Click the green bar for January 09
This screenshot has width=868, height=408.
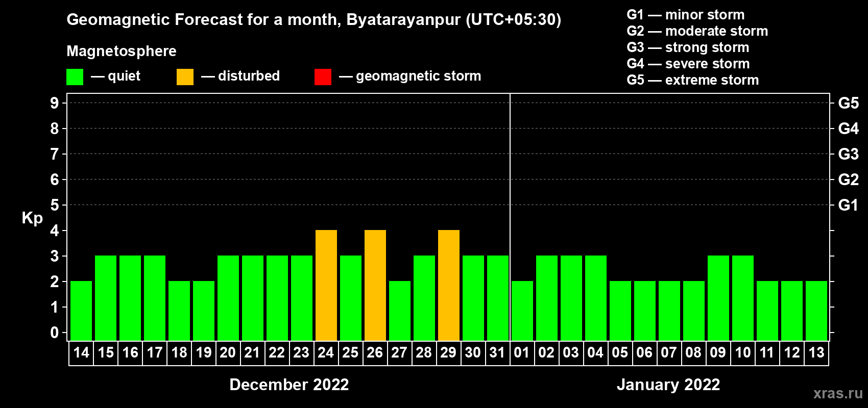coord(718,298)
